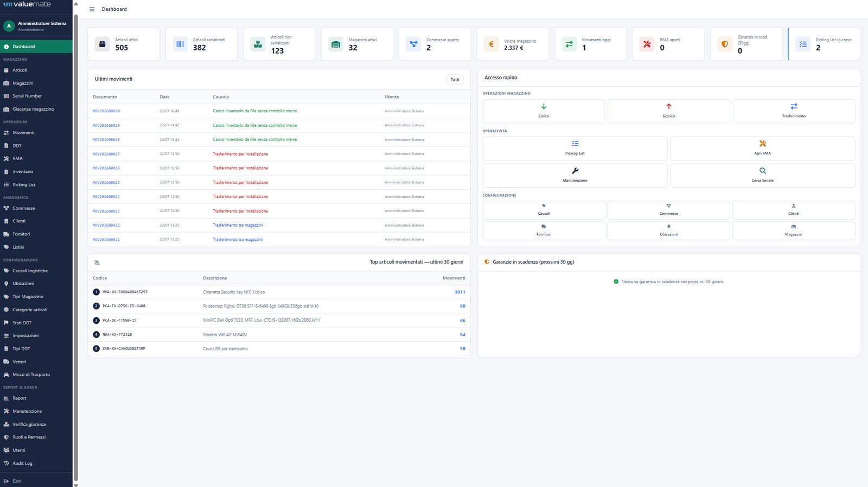
Task: Open Tipi Magazzino in the sidebar
Action: [x=36, y=297]
